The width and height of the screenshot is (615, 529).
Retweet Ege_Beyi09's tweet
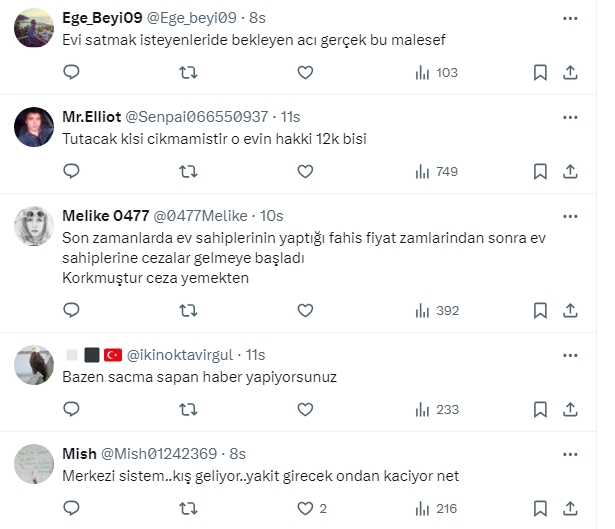tap(187, 72)
